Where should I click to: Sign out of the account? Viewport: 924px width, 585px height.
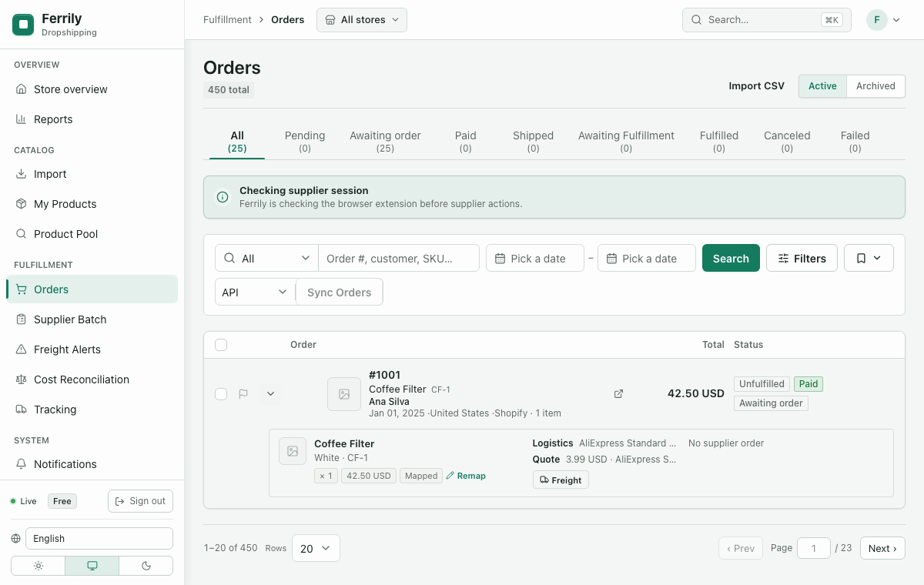[140, 501]
